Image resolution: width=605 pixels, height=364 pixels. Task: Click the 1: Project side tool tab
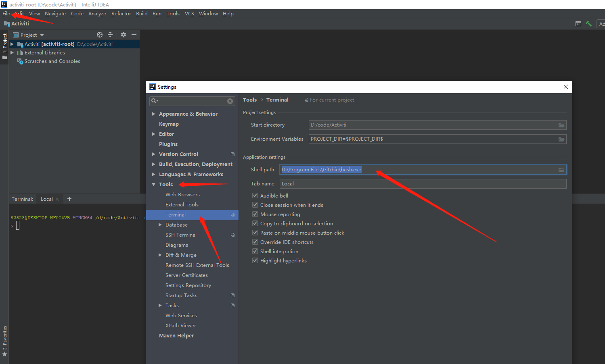tap(5, 46)
